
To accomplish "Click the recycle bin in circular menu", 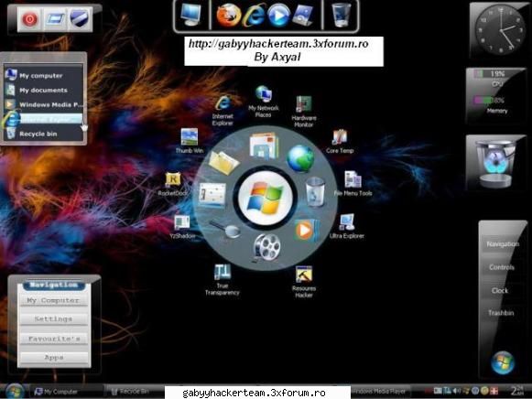I will [x=315, y=192].
